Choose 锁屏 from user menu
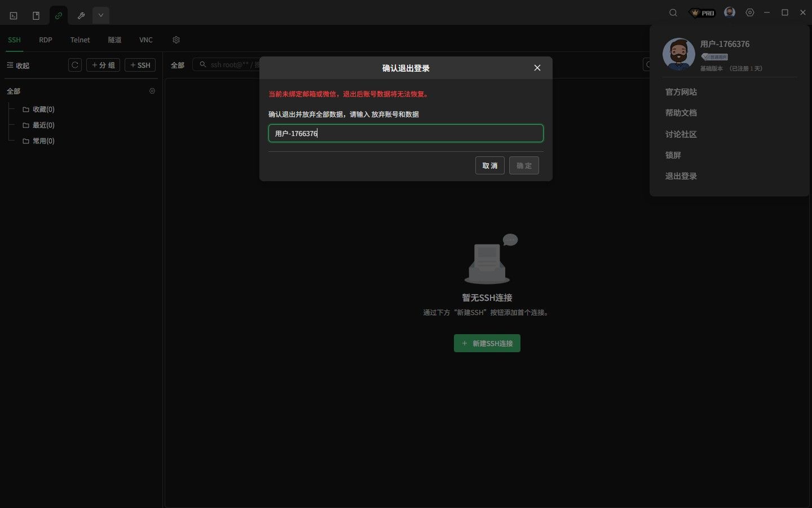 point(673,155)
